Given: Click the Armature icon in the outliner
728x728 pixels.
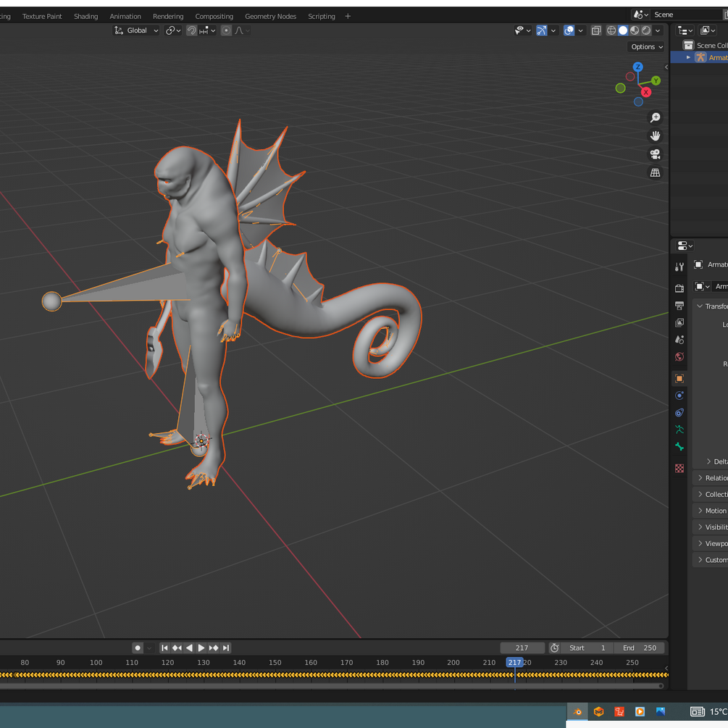Looking at the screenshot, I should point(700,57).
